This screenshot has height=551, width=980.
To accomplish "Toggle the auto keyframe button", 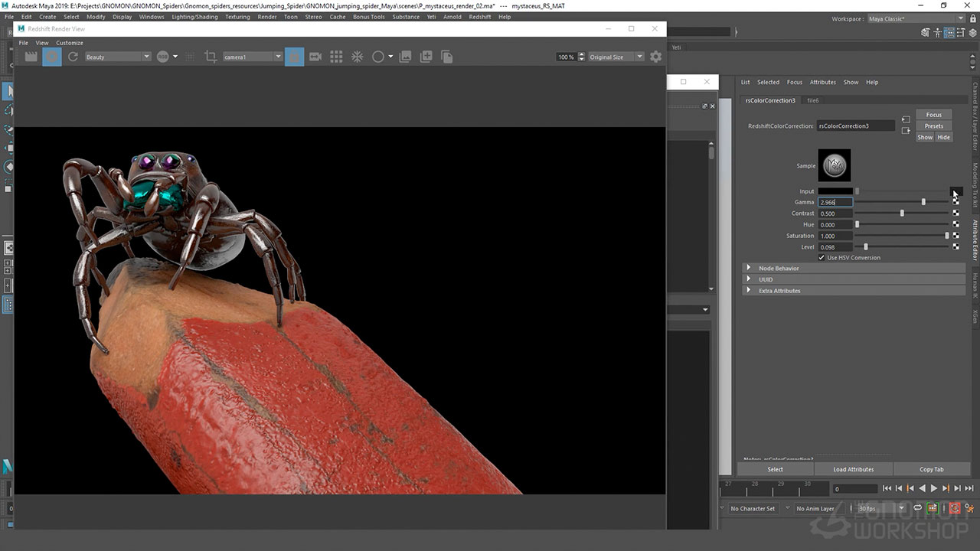I will point(955,508).
